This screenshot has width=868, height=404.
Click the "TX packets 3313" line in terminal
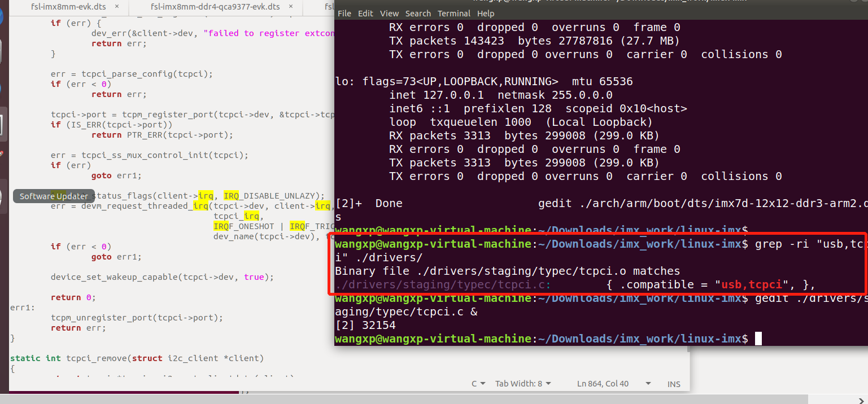point(524,163)
